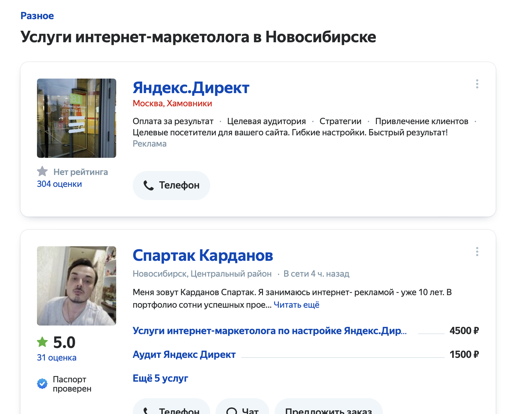
Task: Open the three-dot menu on the Спартак Карданов card
Action: click(477, 252)
